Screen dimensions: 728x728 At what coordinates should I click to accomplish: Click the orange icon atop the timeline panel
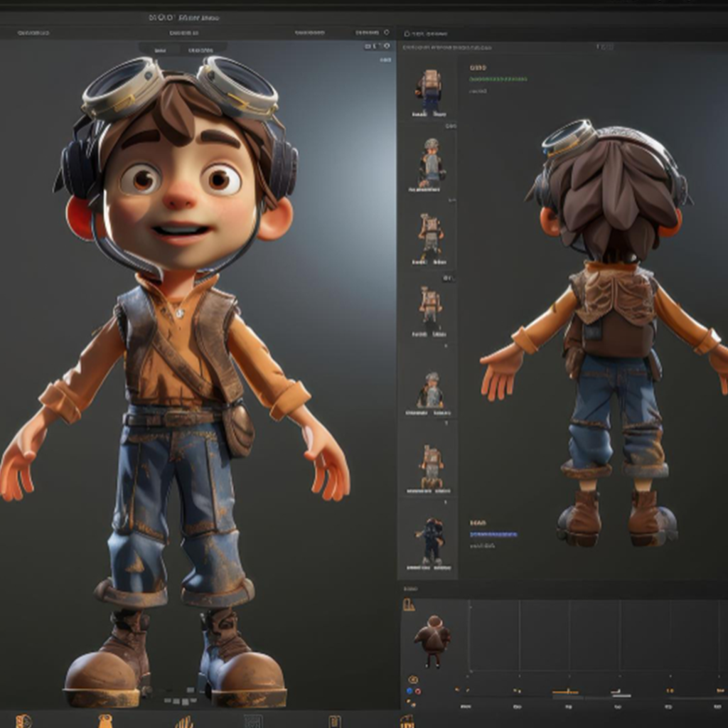[x=409, y=605]
